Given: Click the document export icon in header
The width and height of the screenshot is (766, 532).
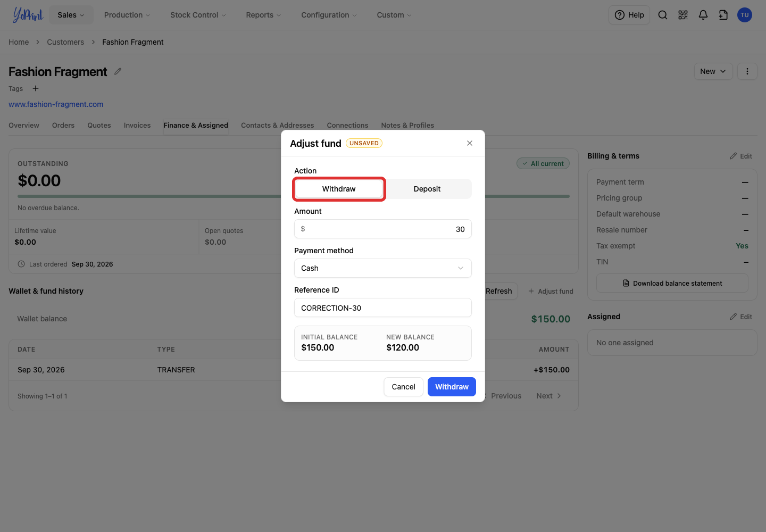Looking at the screenshot, I should click(723, 15).
